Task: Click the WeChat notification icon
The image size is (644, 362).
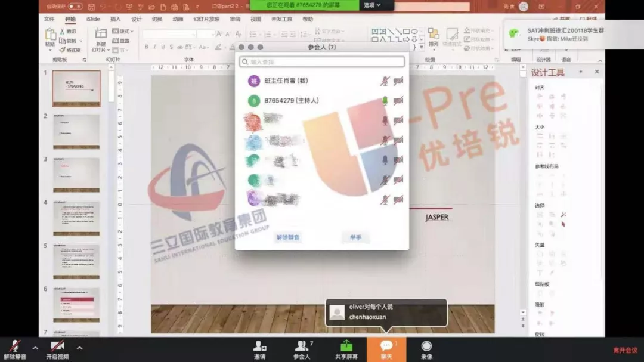Action: (x=514, y=33)
